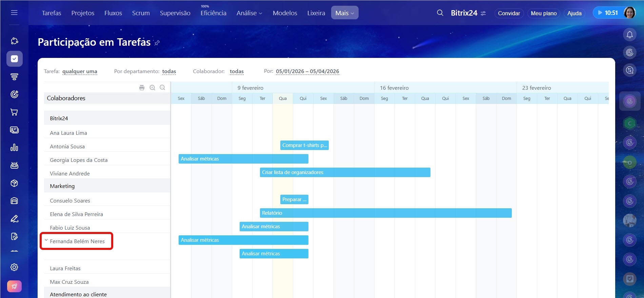This screenshot has width=644, height=298.
Task: Select the Relatório task bar
Action: [x=385, y=213]
